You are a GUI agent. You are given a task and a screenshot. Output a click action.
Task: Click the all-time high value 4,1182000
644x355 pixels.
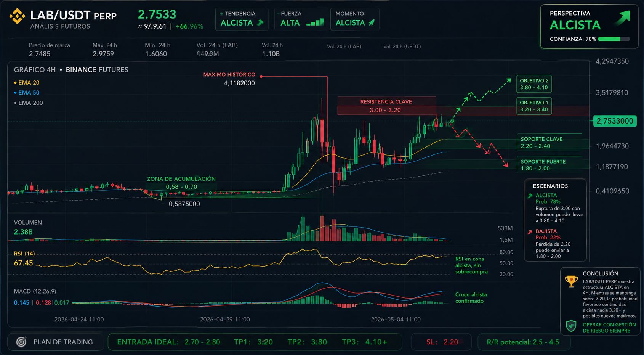(x=239, y=83)
